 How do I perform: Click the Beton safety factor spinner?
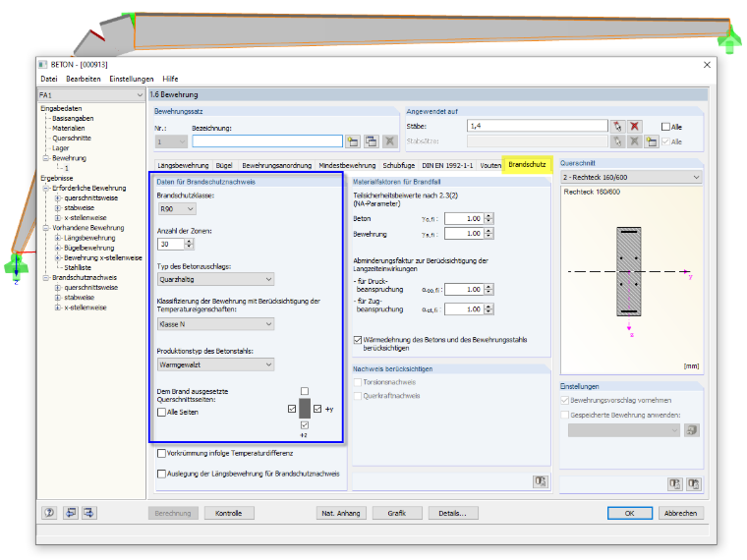point(488,218)
